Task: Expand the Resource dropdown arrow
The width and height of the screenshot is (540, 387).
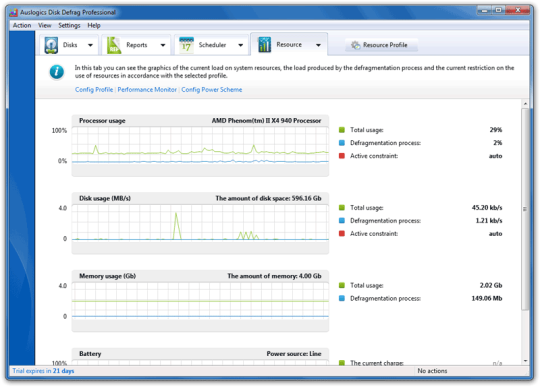Action: coord(318,45)
